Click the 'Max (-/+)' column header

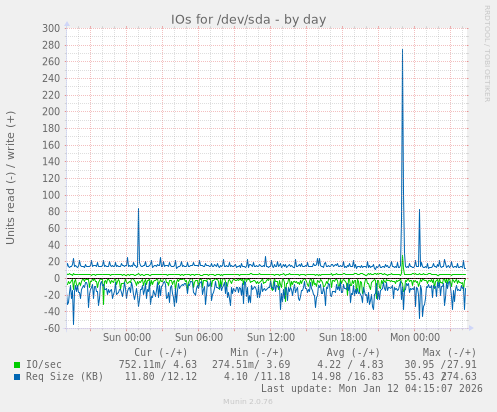pos(449,353)
